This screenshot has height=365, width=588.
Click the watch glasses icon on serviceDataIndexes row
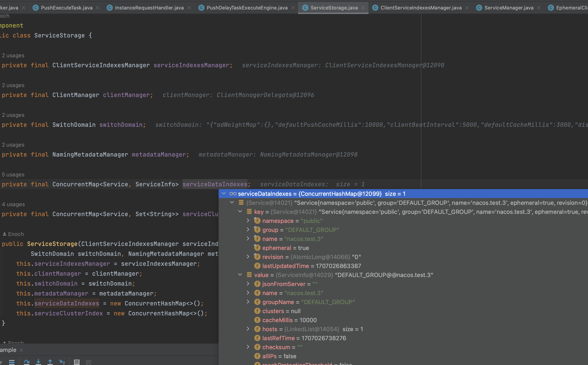(x=233, y=194)
